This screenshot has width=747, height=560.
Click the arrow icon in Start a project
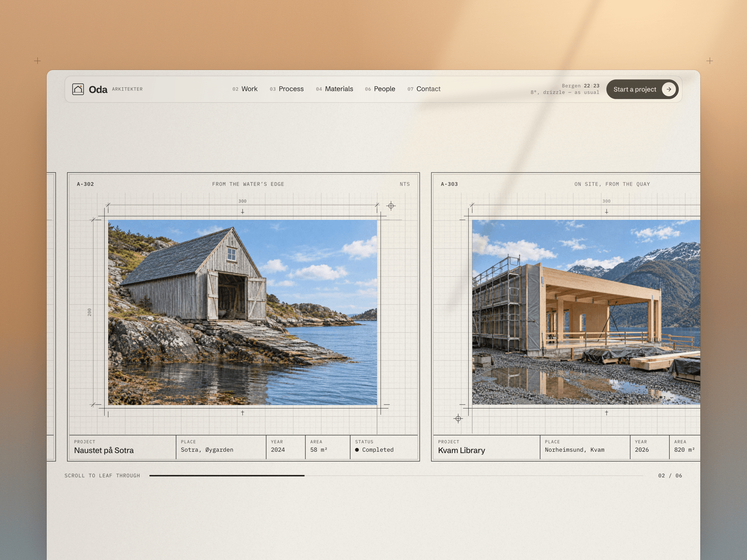pos(669,89)
